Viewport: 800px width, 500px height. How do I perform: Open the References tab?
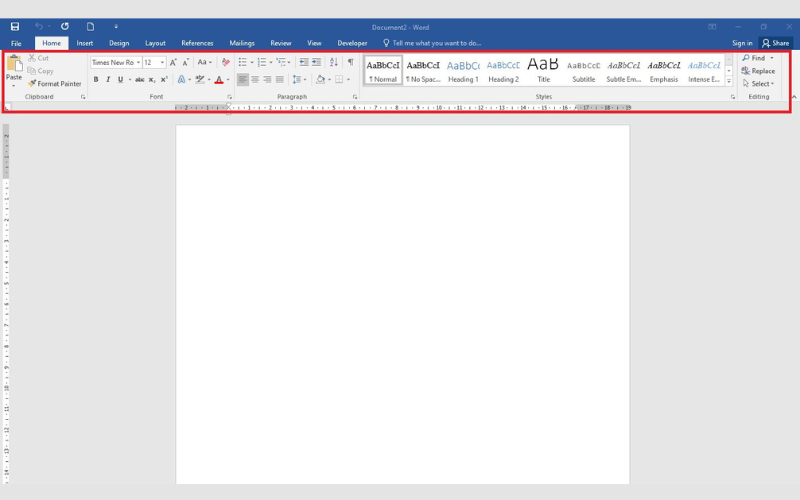[197, 44]
